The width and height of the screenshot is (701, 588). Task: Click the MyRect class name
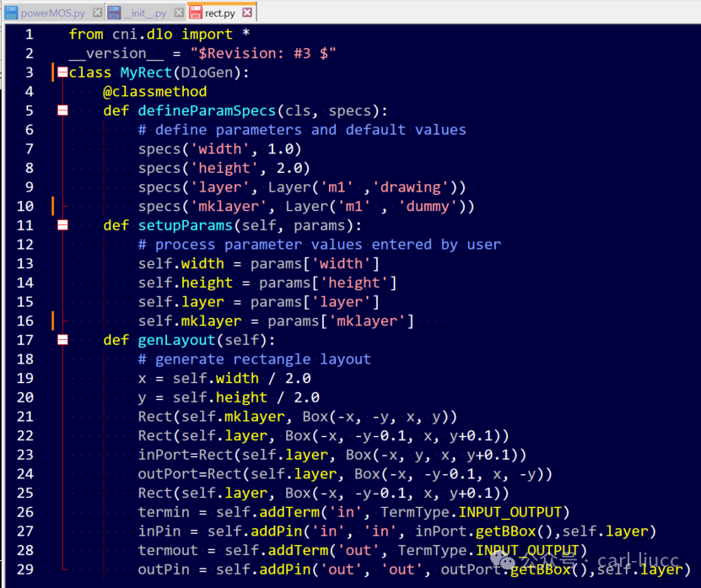coord(146,73)
